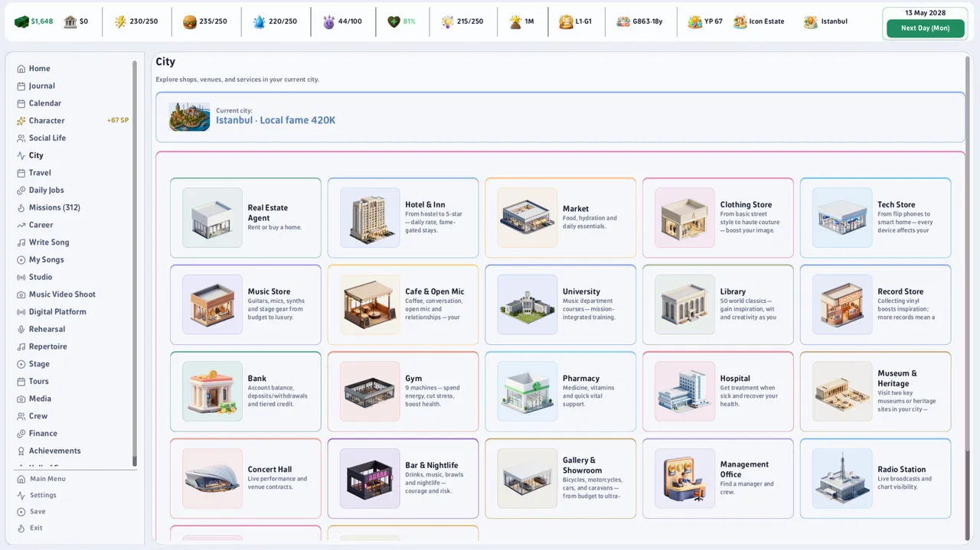Screen dimensions: 980x550
Task: Open the Pharmacy building icon
Action: 528,392
